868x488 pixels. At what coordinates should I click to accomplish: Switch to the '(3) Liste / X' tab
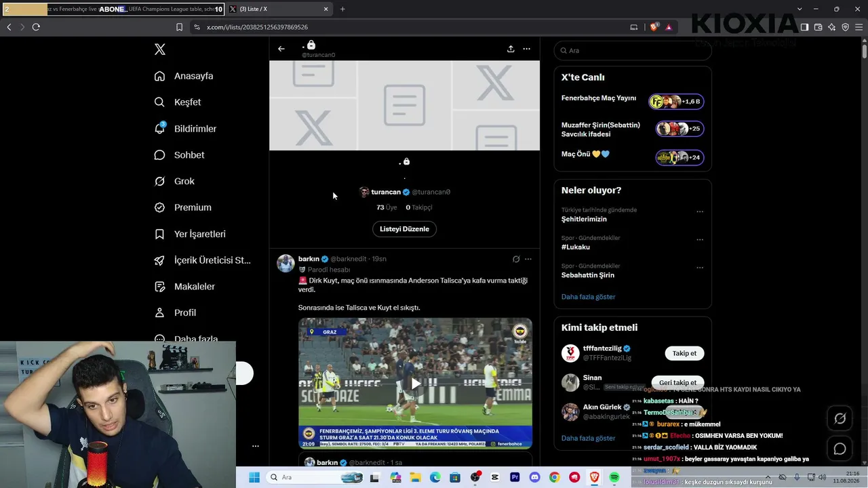point(278,9)
